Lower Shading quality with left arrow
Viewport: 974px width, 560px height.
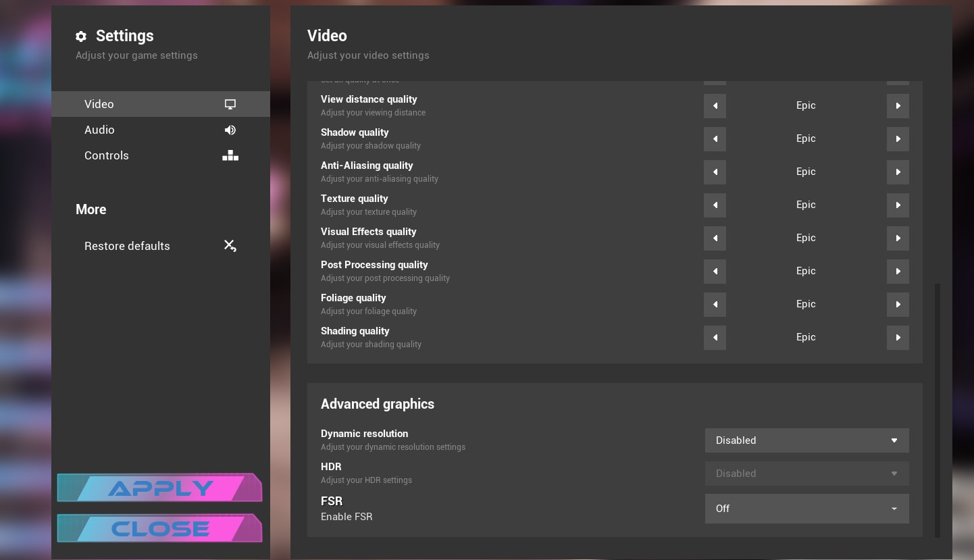coord(715,337)
